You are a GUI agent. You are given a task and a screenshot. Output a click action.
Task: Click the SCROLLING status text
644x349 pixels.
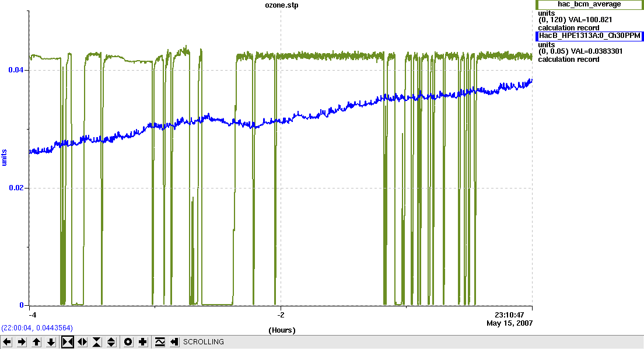tap(204, 341)
